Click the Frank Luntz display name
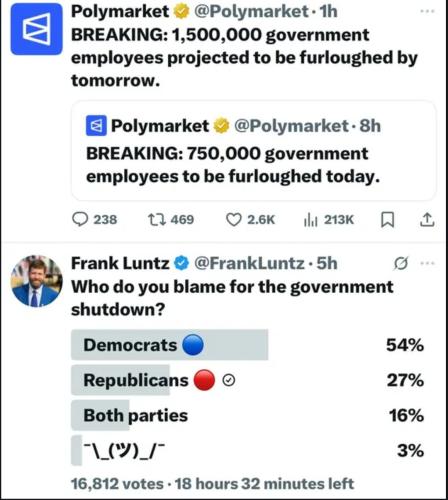448x500 pixels. point(120,263)
